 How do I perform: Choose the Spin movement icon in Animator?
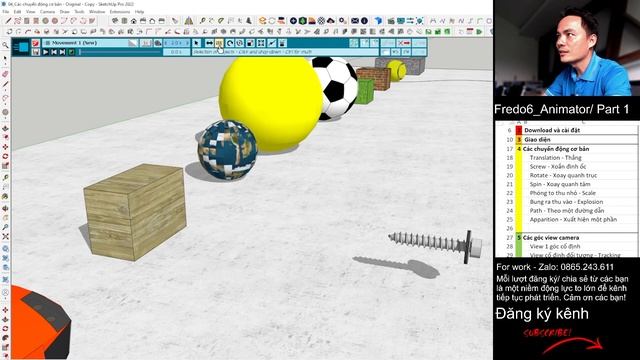pos(240,43)
